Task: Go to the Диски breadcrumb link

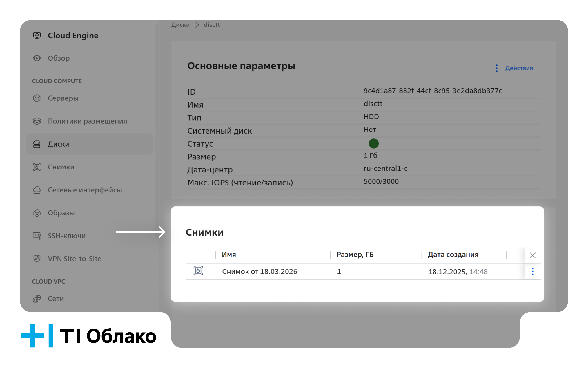Action: [180, 25]
